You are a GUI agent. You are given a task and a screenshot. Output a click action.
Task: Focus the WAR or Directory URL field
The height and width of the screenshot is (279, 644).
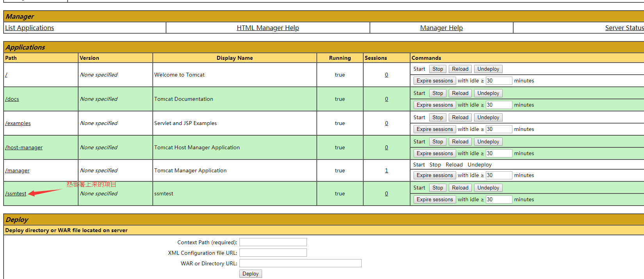tap(300, 263)
